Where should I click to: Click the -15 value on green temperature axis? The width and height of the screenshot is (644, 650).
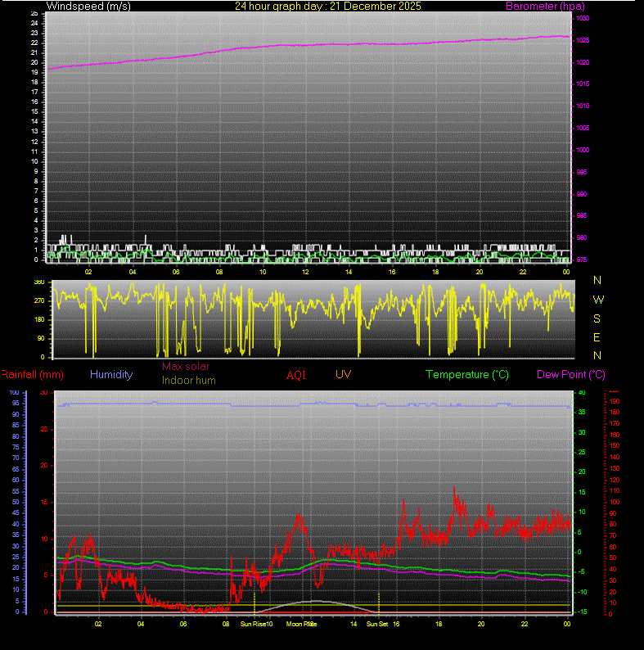(x=582, y=612)
